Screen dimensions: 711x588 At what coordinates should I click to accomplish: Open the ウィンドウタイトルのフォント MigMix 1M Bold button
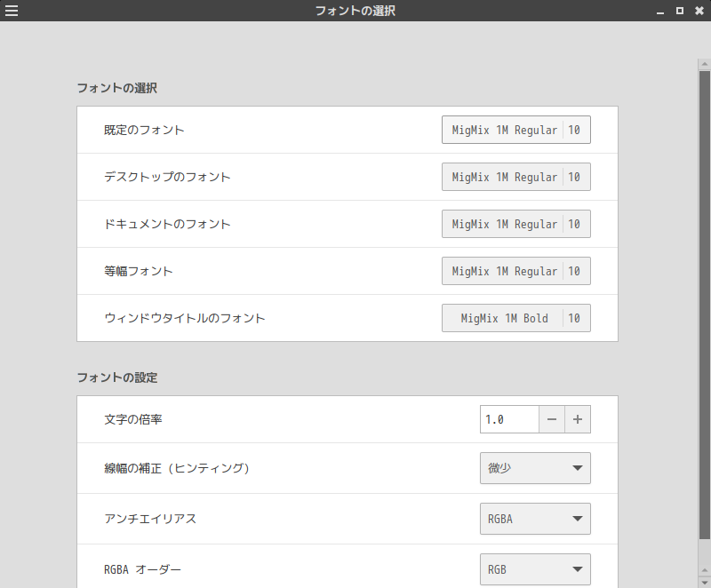(x=516, y=319)
